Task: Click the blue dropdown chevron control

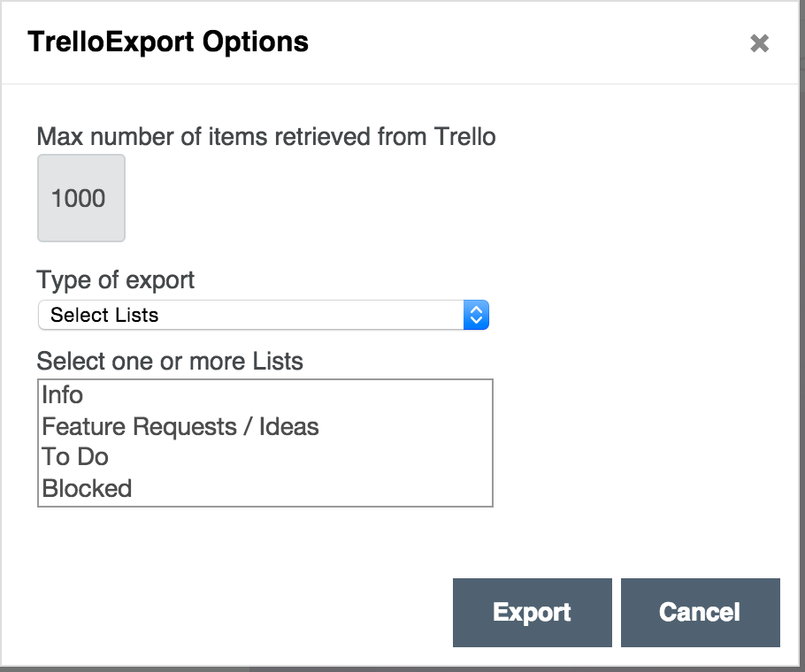Action: pyautogui.click(x=476, y=315)
